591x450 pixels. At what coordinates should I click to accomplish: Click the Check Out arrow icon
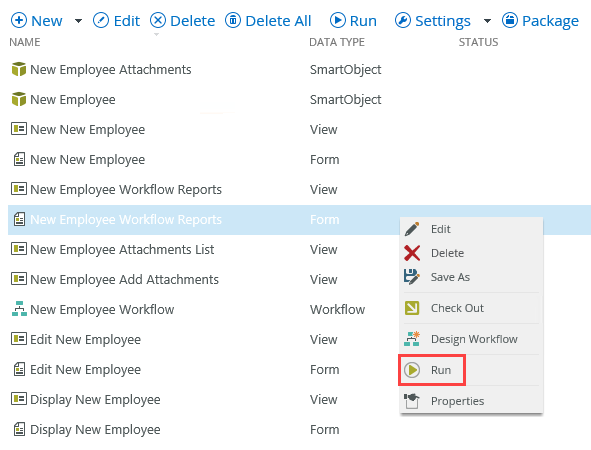[x=412, y=308]
